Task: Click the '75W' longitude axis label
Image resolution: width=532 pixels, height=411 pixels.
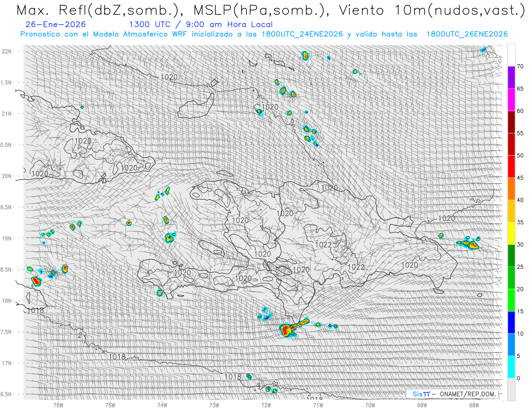Action: (110, 405)
